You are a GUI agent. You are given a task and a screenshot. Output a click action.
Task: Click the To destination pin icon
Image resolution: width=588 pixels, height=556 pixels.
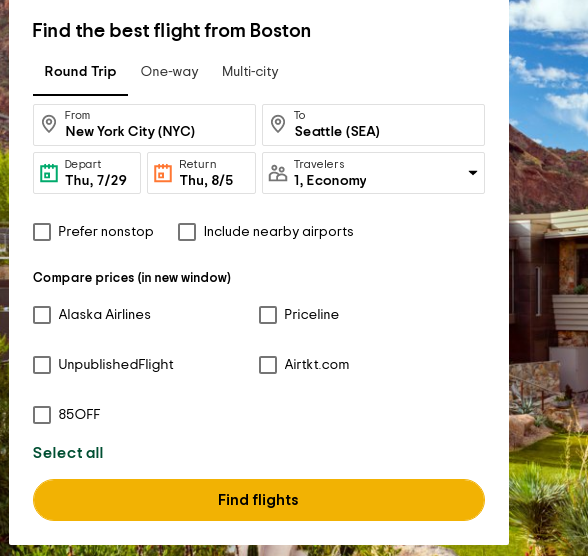(278, 124)
